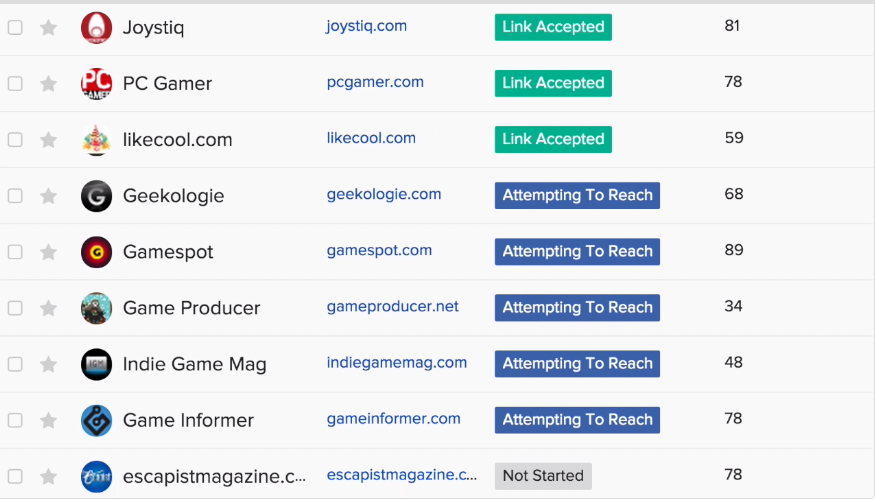Star the Game Producer entry
The image size is (875, 500).
(x=49, y=307)
